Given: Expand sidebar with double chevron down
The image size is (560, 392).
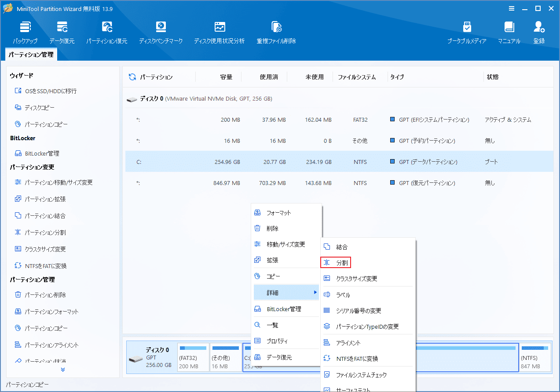Looking at the screenshot, I should coord(62,370).
